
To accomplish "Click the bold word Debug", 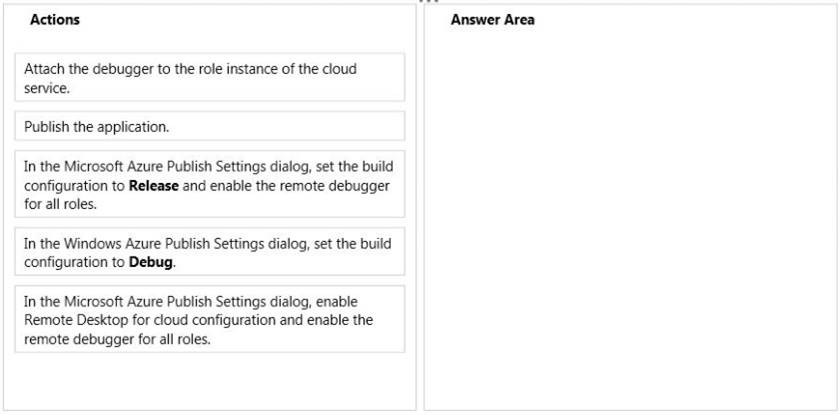I will coord(151,263).
